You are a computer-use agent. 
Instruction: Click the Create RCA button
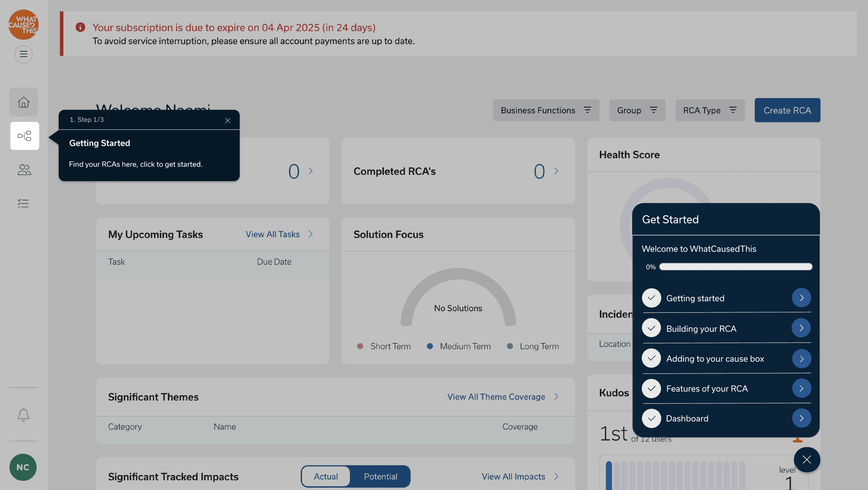click(x=787, y=110)
